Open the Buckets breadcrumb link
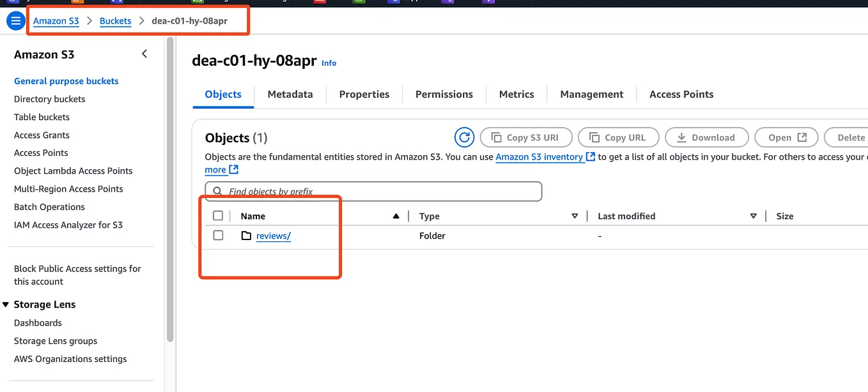Screen dimensions: 868x392 [115, 20]
